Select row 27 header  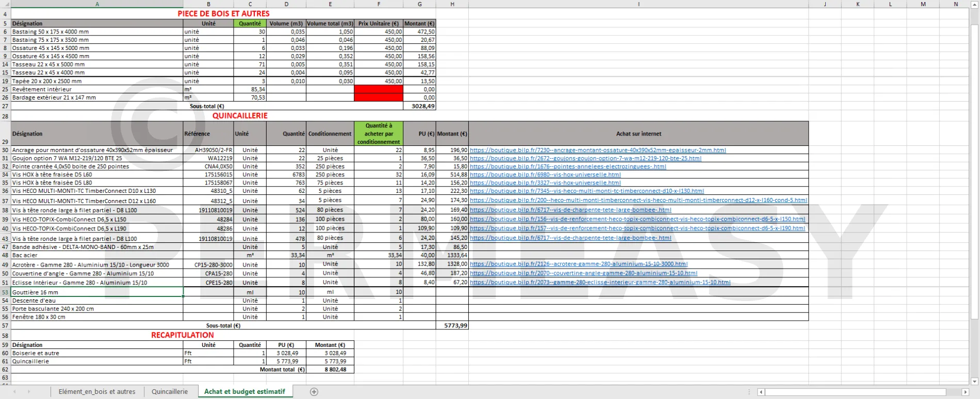coord(5,106)
